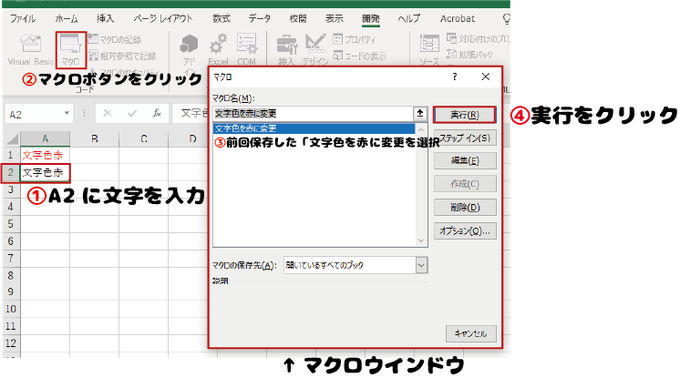Click the マクロ名 input field
Image resolution: width=680 pixels, height=378 pixels.
tap(313, 114)
